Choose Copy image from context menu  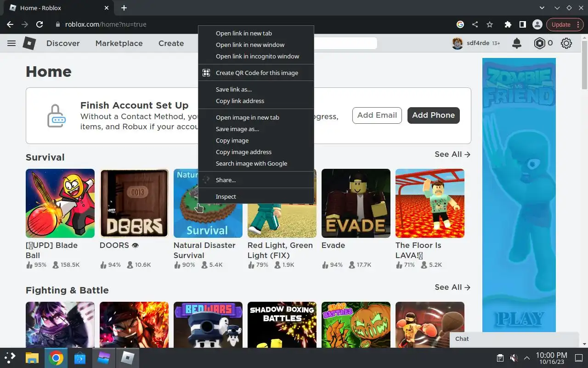click(x=256, y=140)
